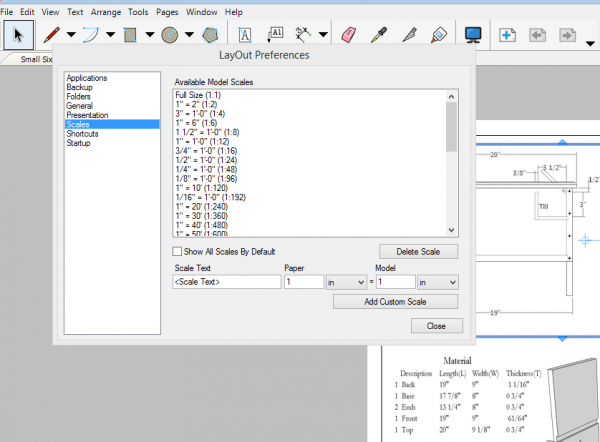Choose the Split knife tool
The image size is (600, 442).
point(409,35)
